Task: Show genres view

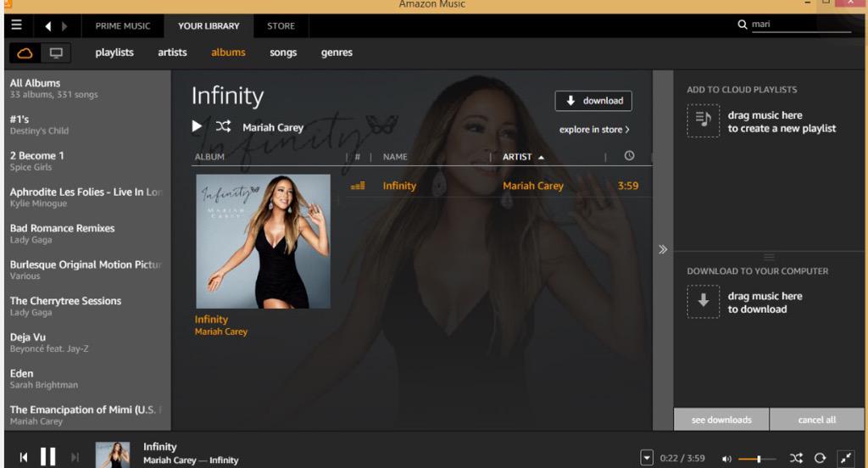Action: [x=337, y=53]
